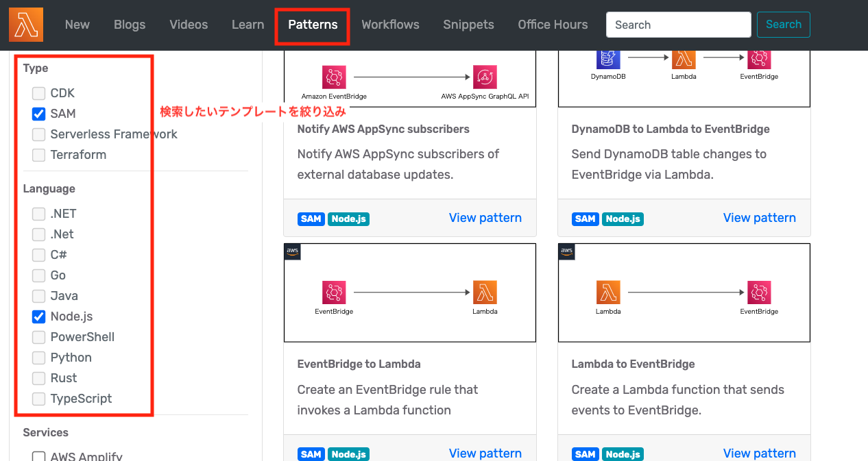The height and width of the screenshot is (461, 868).
Task: Click SAM badge on DynamoDB to Lambda card
Action: [586, 219]
